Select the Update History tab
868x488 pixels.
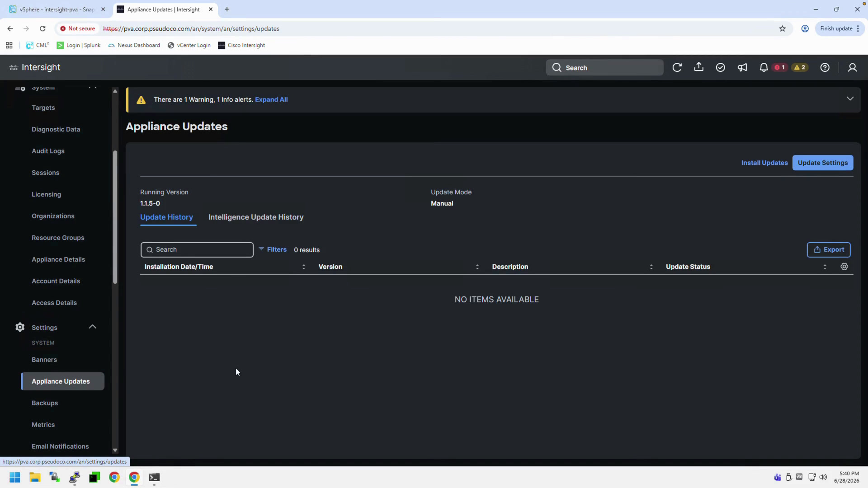[166, 217]
